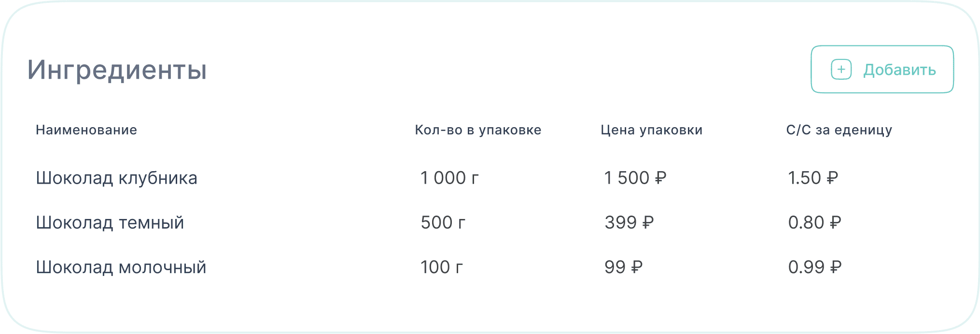Viewport: 980px width, 334px height.
Task: Click the 399 ₽ package price
Action: click(630, 222)
